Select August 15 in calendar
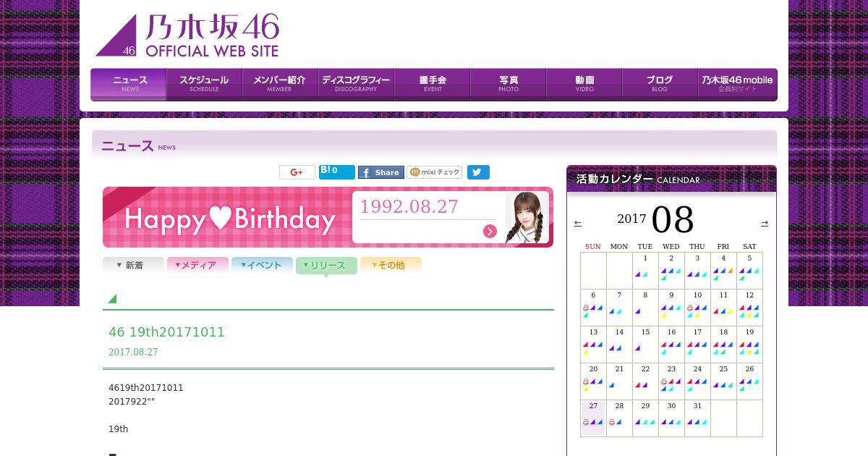 645,344
